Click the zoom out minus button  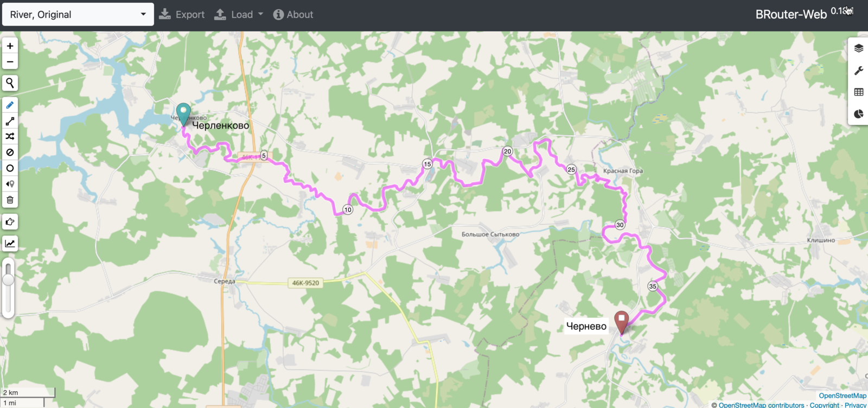(x=10, y=62)
